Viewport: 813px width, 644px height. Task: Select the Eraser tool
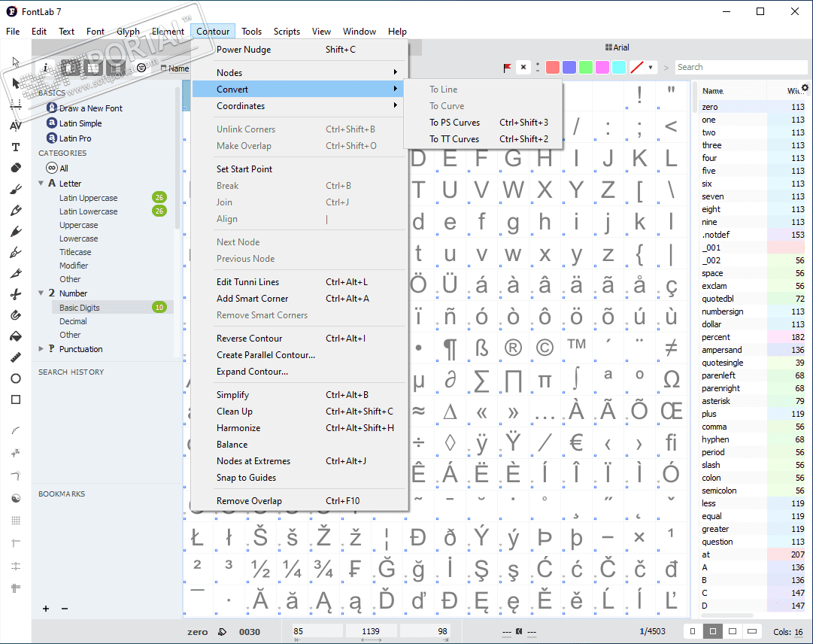(x=16, y=168)
